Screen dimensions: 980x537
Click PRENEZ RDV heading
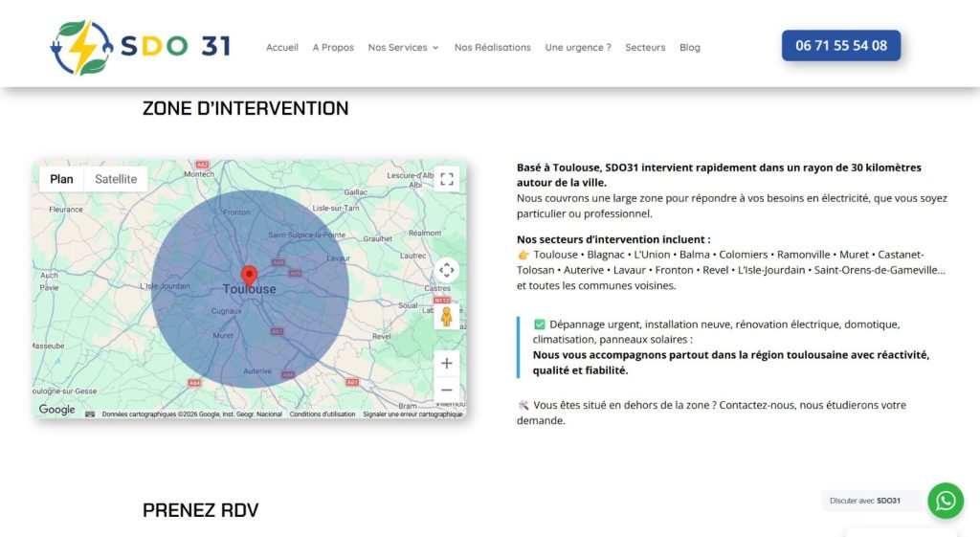[201, 510]
